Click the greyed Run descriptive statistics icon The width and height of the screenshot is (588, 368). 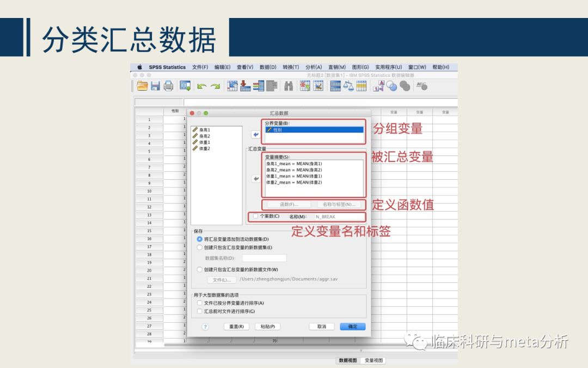(272, 86)
